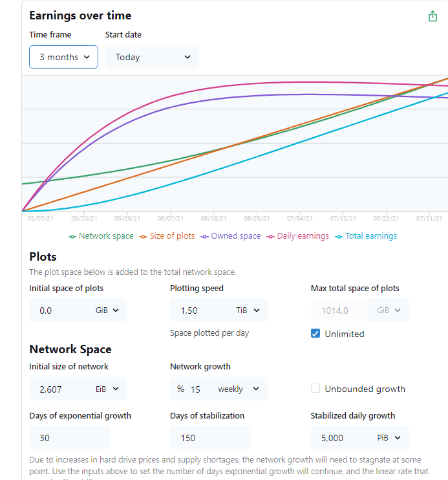Change Initial space of plots GiB unit

107,311
